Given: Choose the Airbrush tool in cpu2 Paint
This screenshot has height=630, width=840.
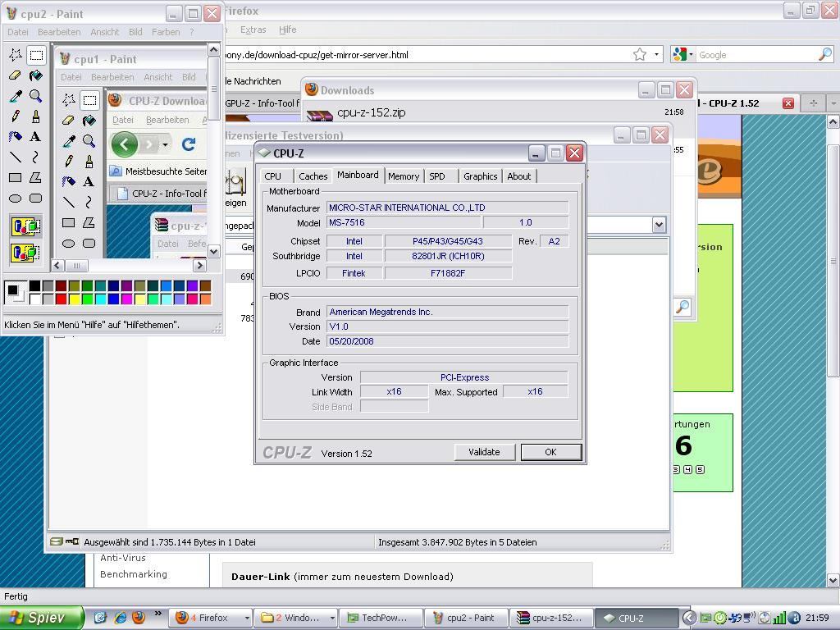Looking at the screenshot, I should pyautogui.click(x=16, y=137).
